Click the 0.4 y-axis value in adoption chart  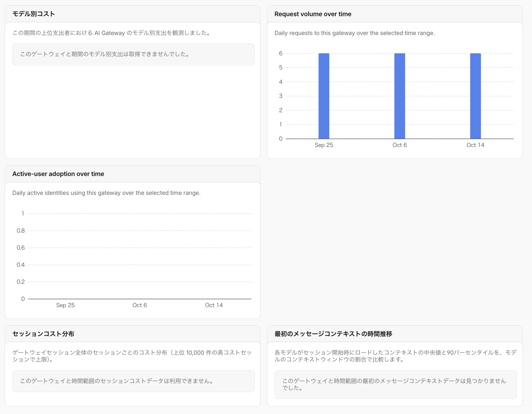(21, 265)
